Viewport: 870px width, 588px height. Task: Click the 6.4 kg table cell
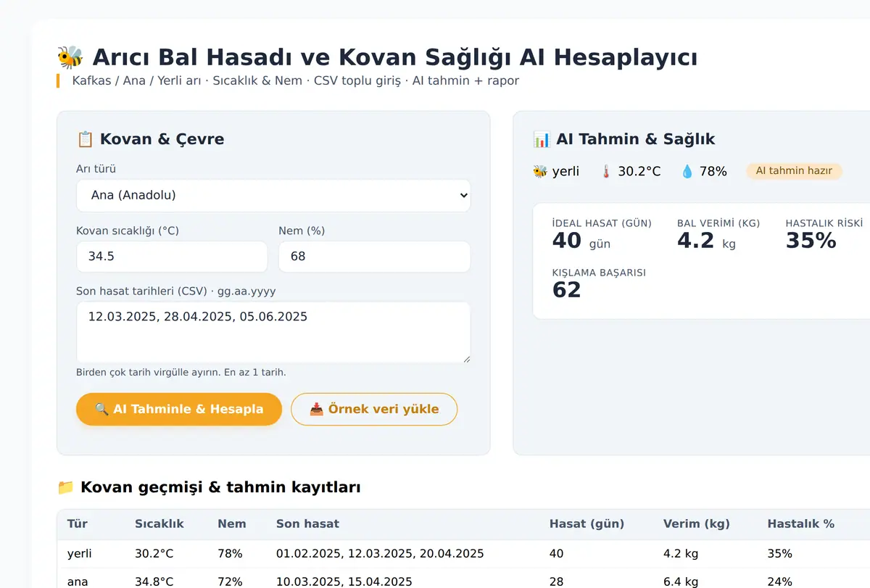point(681,581)
